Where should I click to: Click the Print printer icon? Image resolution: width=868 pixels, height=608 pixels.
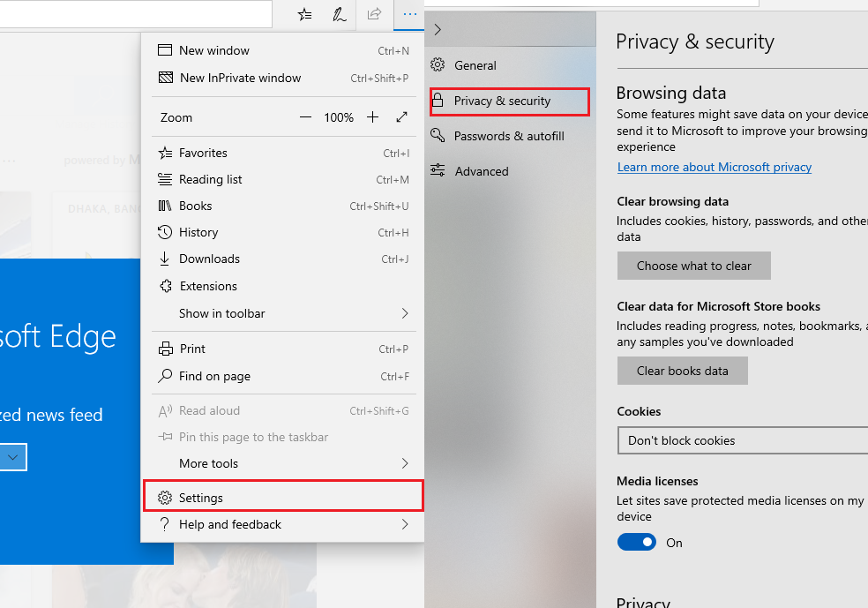(166, 349)
